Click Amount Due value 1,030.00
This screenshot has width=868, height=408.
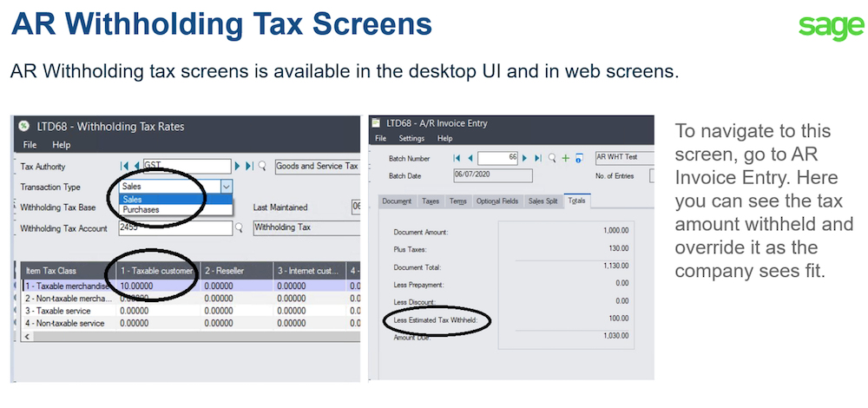(615, 335)
